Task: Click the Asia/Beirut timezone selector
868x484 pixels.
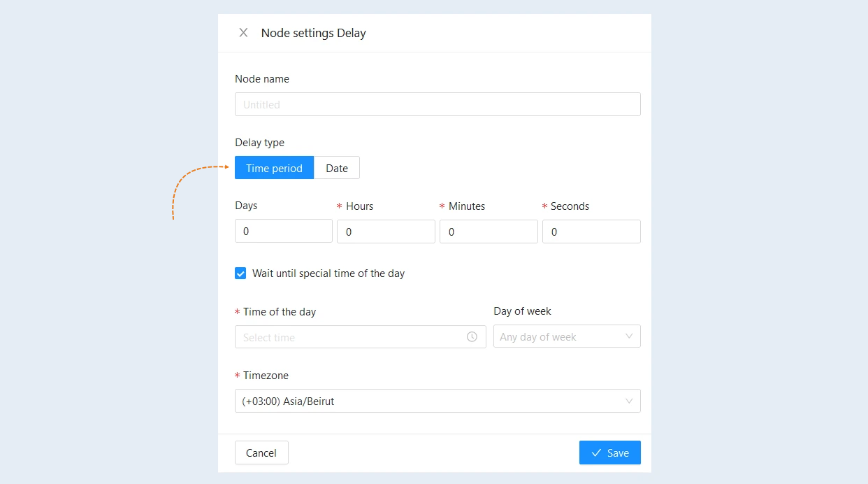Action: pos(437,401)
